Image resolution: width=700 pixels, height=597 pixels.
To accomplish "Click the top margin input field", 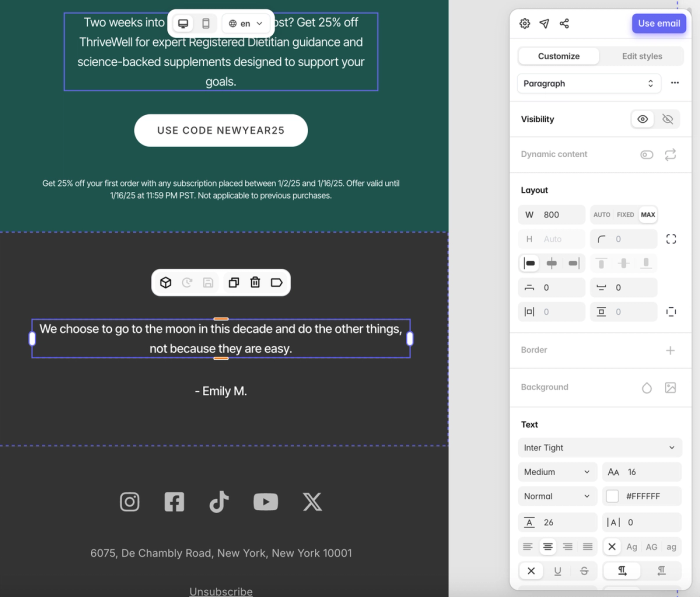I will tap(551, 288).
